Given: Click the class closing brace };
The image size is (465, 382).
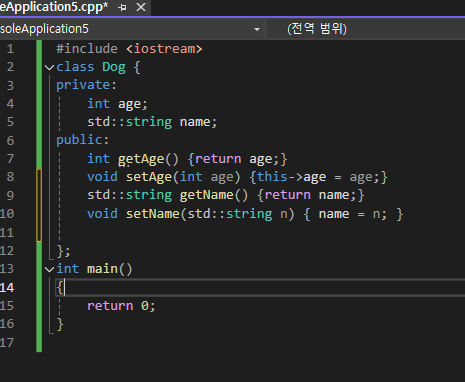Looking at the screenshot, I should (x=63, y=251).
